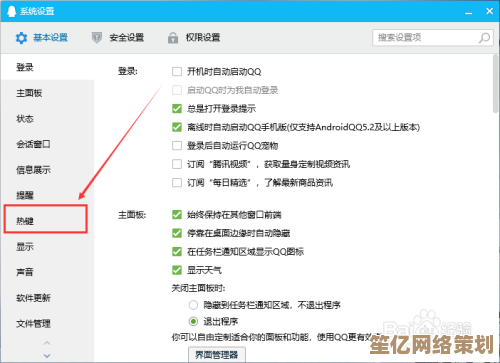Click the vertical scrollbar thumb
The height and width of the screenshot is (363, 500).
click(x=496, y=84)
